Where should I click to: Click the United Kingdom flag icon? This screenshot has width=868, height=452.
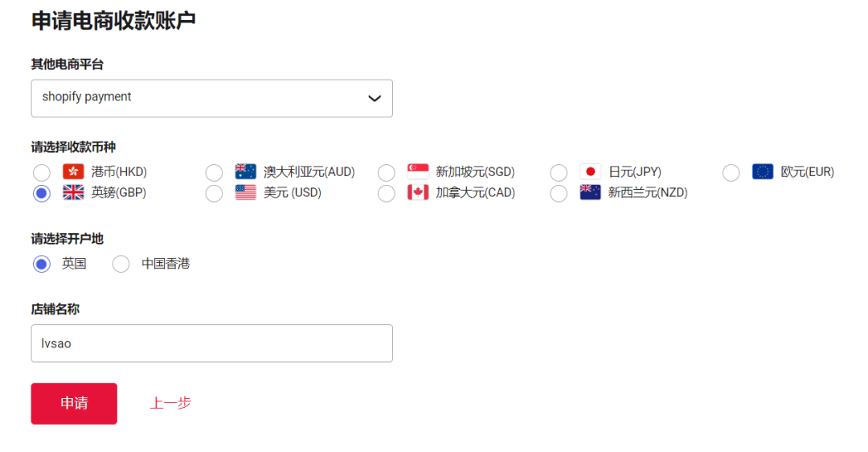[73, 192]
